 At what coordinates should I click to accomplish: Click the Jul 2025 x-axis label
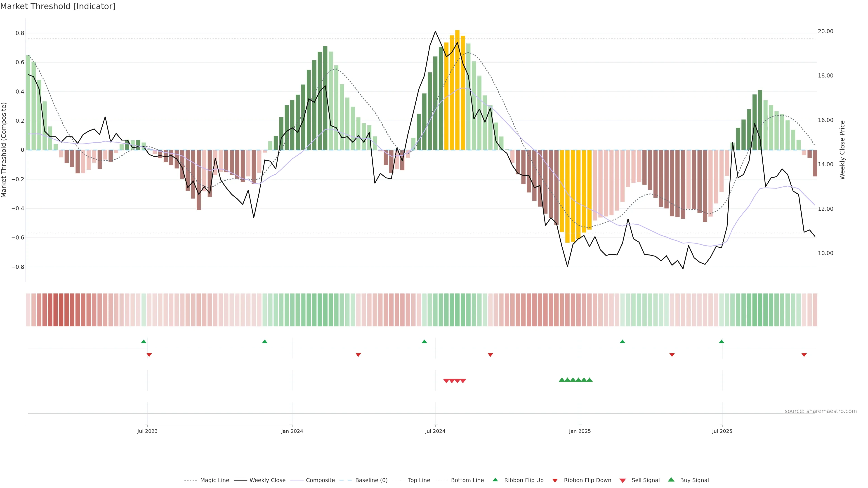tap(722, 431)
